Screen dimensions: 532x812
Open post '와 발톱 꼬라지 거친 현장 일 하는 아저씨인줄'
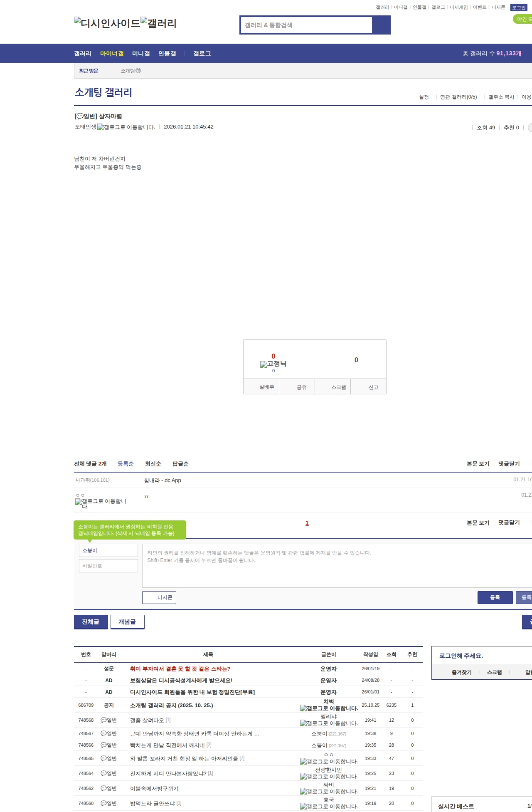(184, 758)
